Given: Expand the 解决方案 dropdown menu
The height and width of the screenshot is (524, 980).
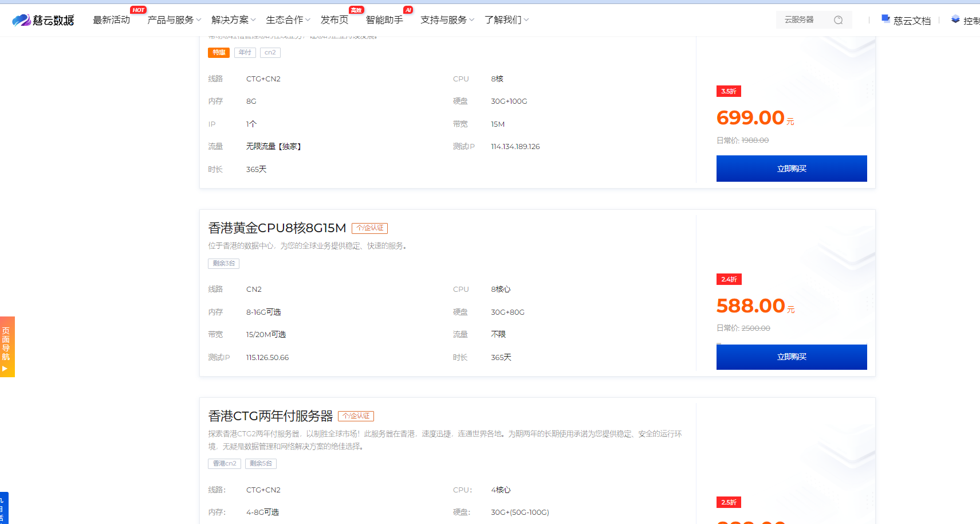Looking at the screenshot, I should (233, 20).
